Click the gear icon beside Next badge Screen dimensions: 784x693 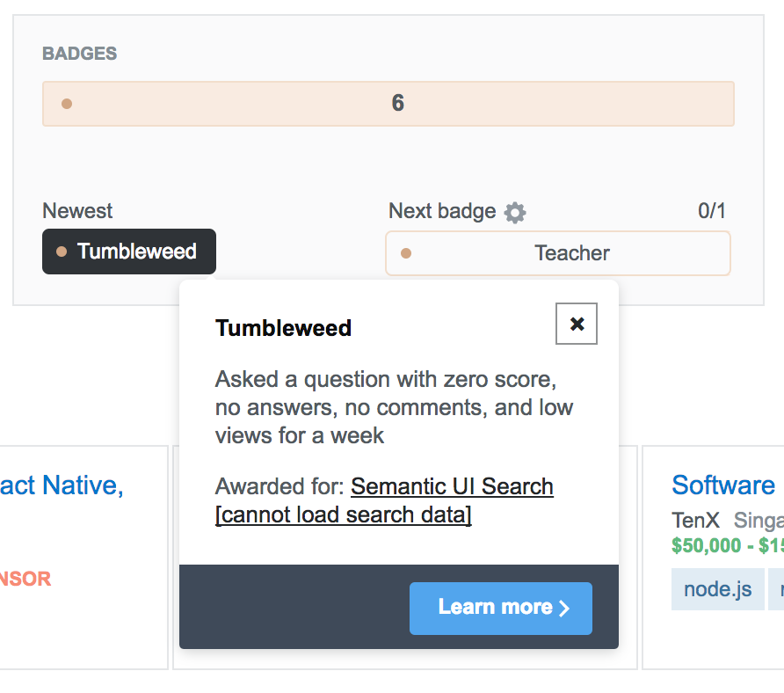[515, 212]
